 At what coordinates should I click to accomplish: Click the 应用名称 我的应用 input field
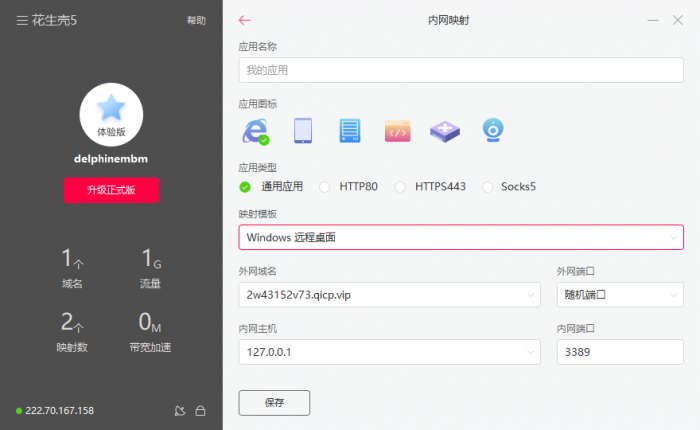pyautogui.click(x=461, y=70)
